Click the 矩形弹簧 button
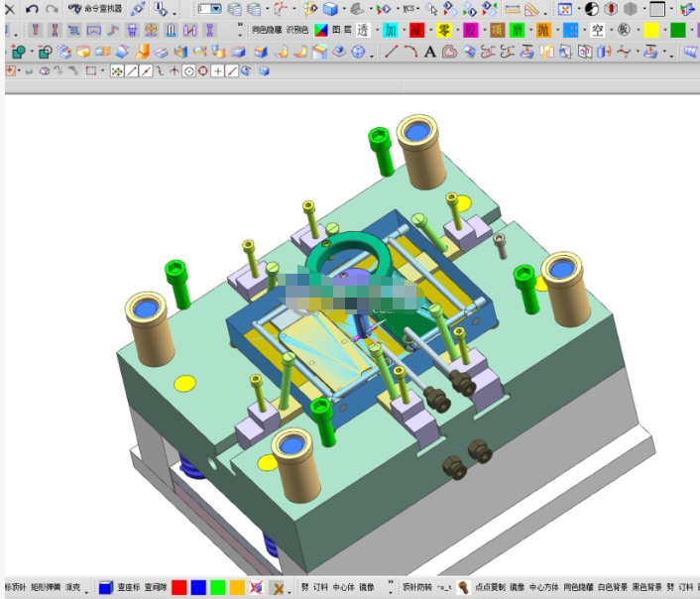700x599 pixels. pos(46,586)
